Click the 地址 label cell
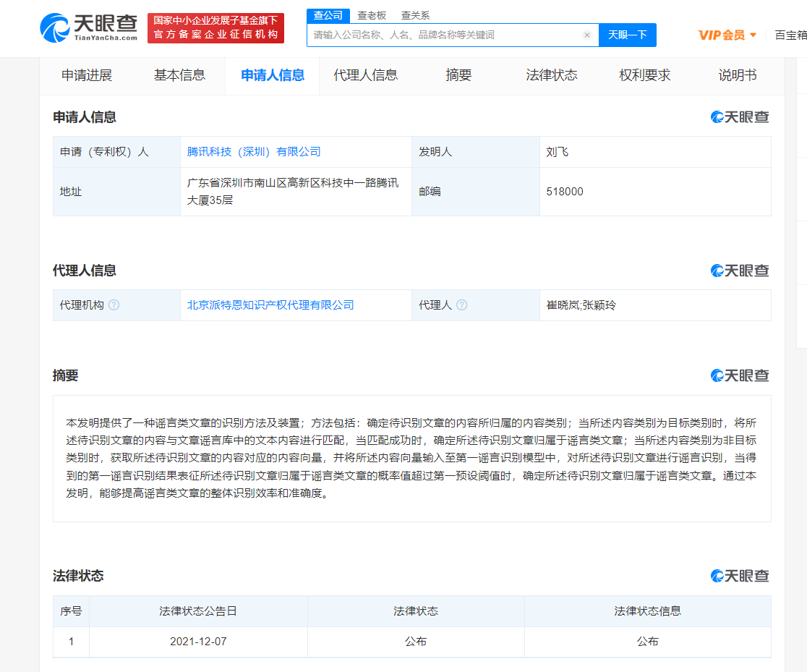Screen dimensions: 807x672 coord(117,192)
